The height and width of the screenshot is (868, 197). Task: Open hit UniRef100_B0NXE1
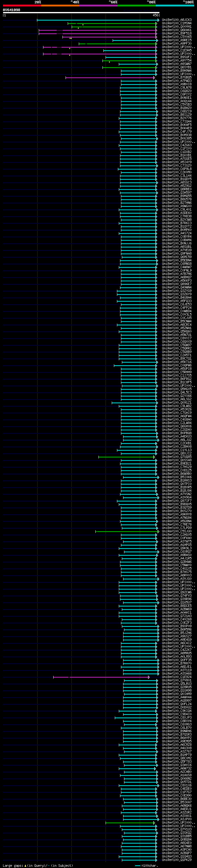tap(177, 98)
